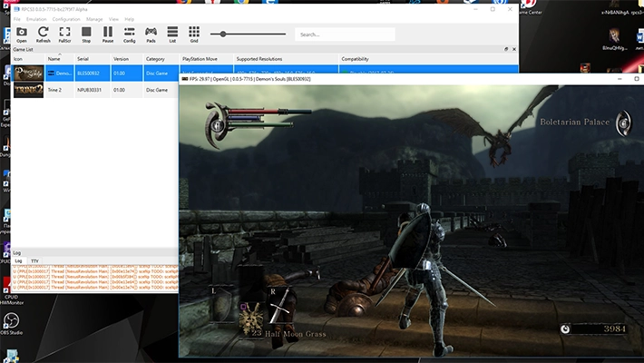The image size is (644, 363).
Task: Click the game window title bar icon
Action: pos(185,79)
